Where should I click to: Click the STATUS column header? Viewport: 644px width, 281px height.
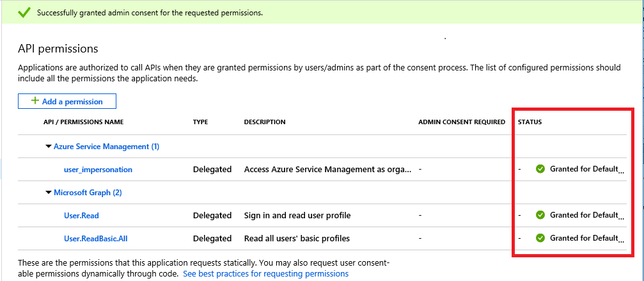530,122
